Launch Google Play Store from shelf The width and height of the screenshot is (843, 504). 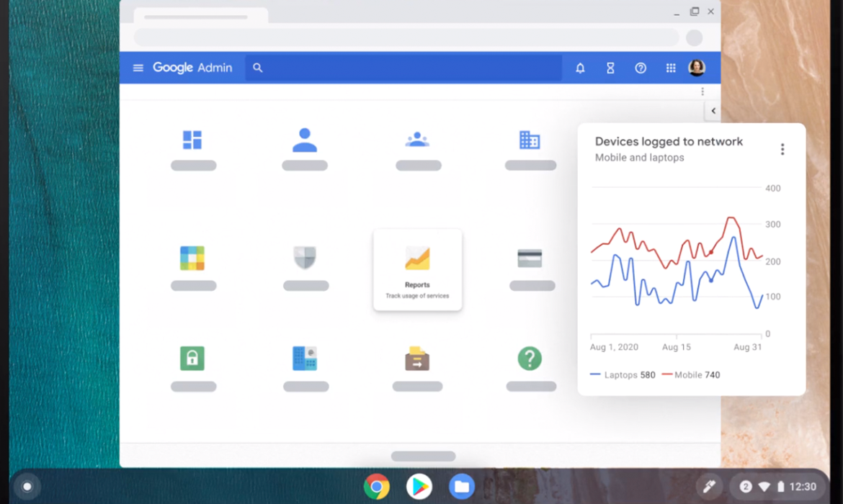[x=419, y=487]
